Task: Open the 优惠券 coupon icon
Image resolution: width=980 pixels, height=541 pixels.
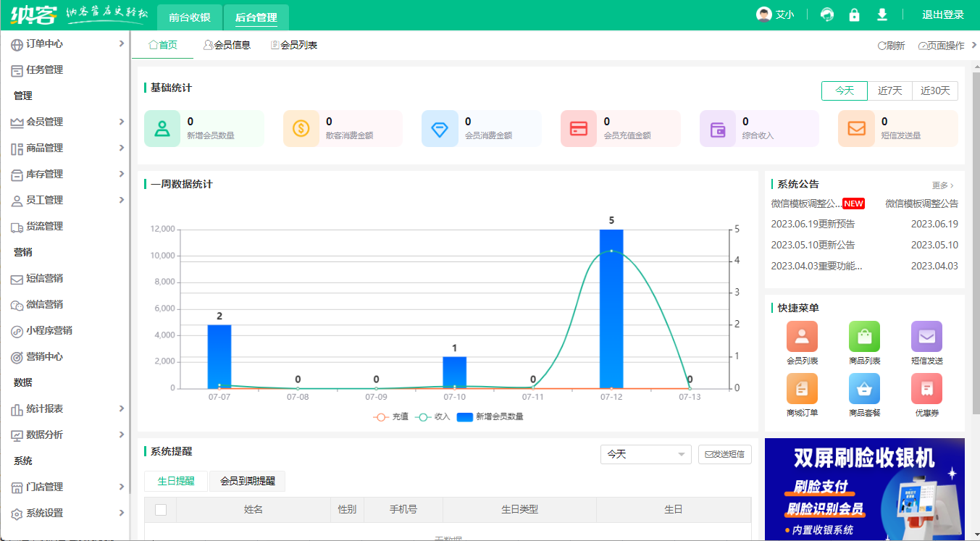Action: click(x=926, y=389)
